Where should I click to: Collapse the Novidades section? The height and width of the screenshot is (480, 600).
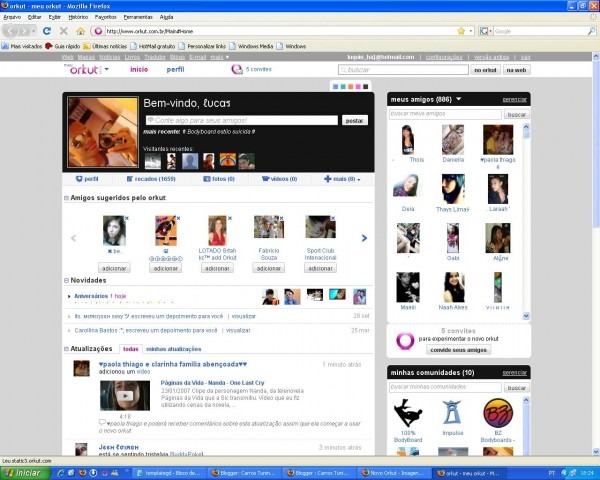(x=66, y=280)
